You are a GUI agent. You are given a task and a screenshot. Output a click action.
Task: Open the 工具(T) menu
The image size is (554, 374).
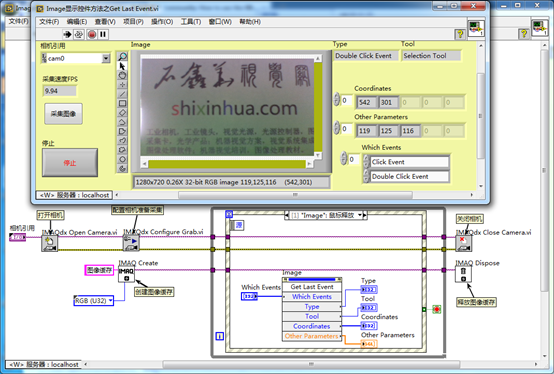[191, 22]
